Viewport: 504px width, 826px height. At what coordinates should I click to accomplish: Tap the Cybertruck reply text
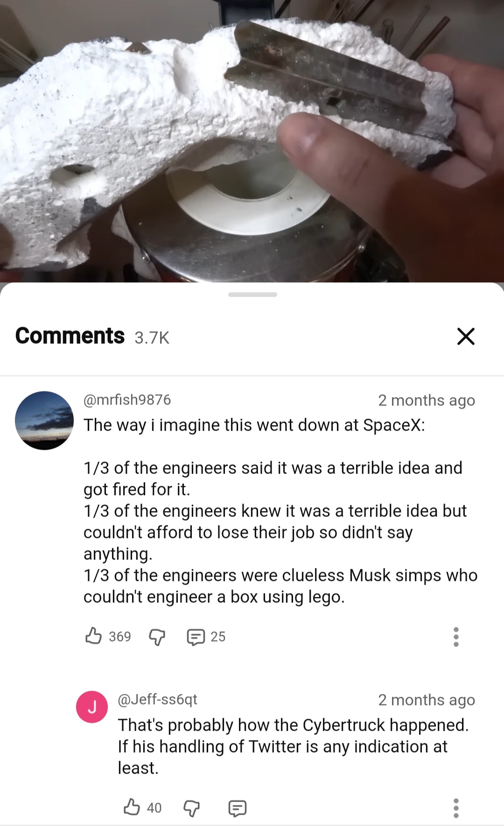(293, 746)
